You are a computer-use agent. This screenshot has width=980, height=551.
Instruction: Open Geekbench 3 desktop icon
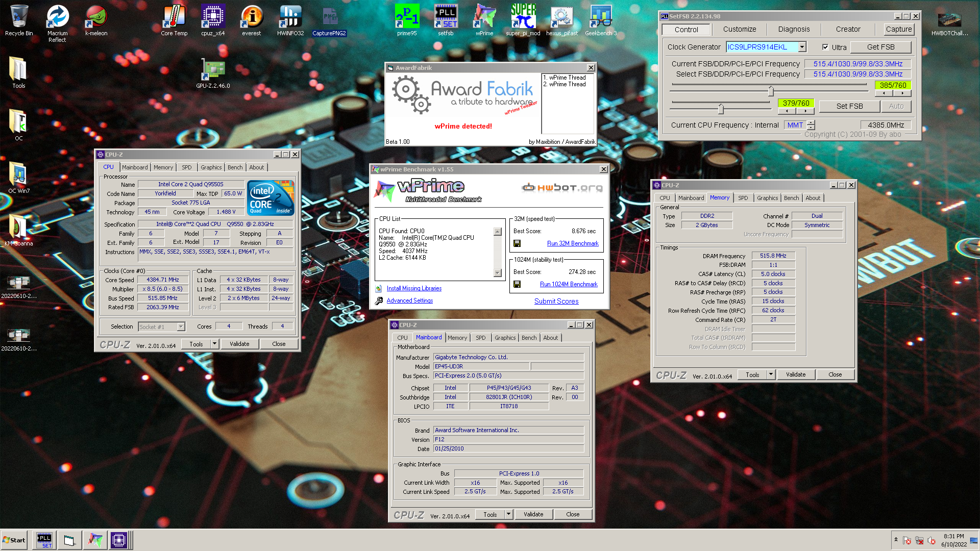coord(601,20)
